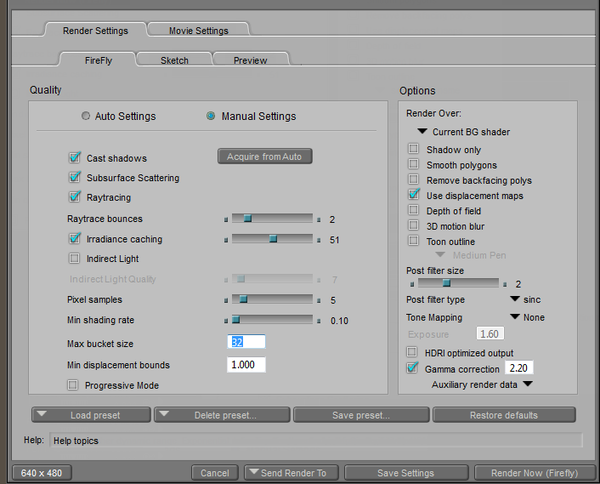Expand the Auxiliary render data arrow

tap(528, 383)
